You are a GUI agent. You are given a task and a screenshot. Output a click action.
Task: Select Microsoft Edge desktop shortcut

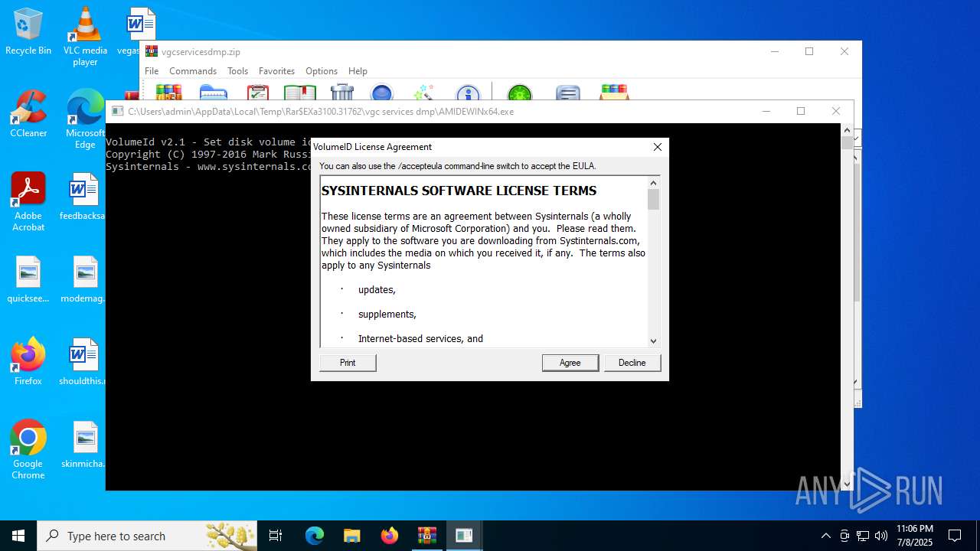85,120
